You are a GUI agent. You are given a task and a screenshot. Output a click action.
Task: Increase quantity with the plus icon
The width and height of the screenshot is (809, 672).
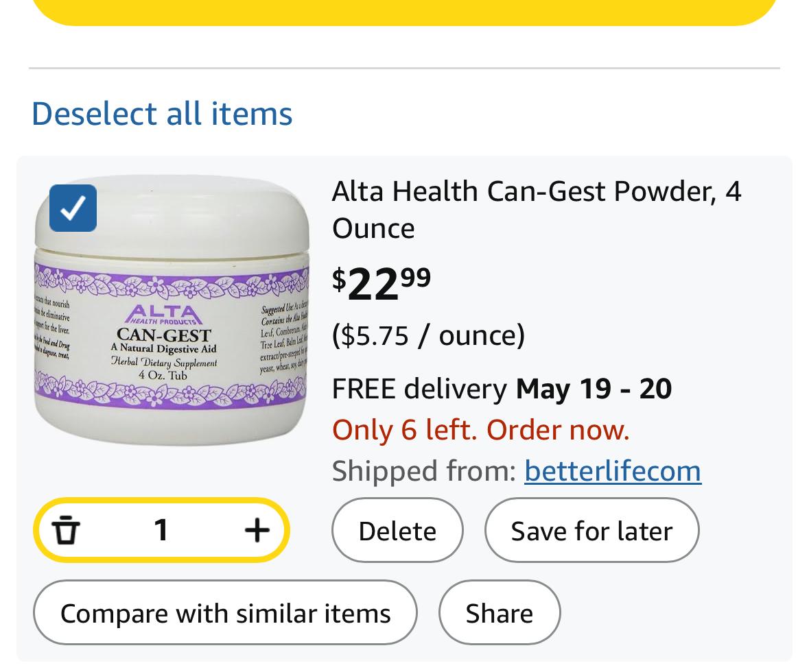click(x=257, y=530)
